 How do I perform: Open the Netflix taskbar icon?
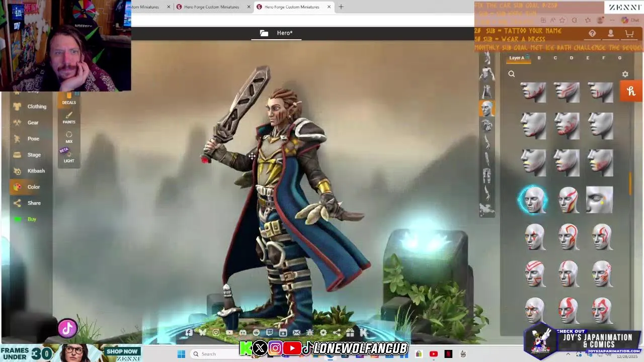448,354
